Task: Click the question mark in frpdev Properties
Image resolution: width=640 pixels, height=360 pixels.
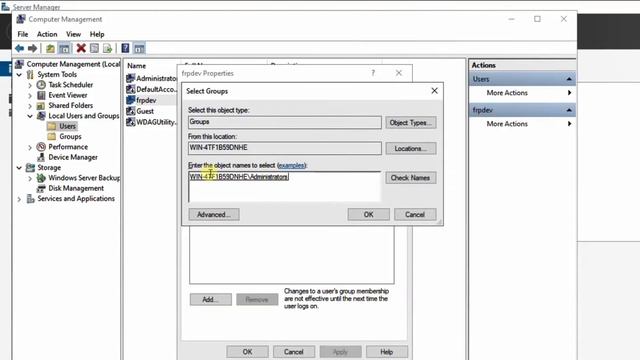Action: pos(373,73)
